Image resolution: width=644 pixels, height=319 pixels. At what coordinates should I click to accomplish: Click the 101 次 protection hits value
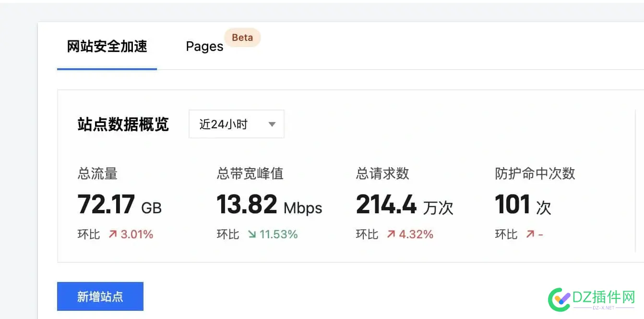(523, 205)
